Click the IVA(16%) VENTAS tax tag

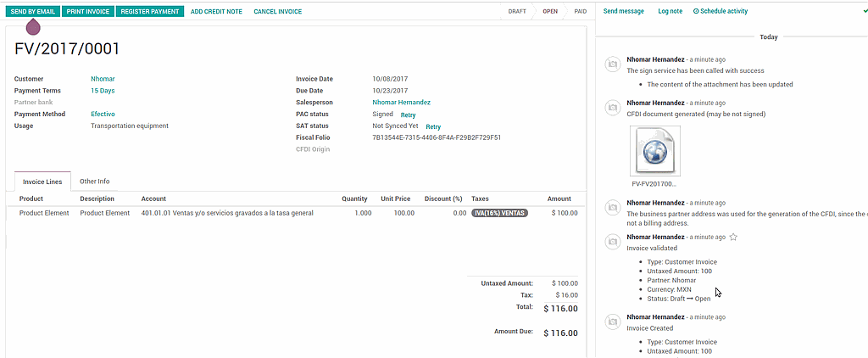[500, 213]
